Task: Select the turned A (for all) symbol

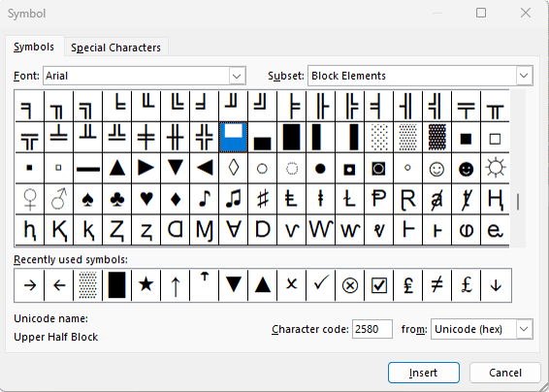Action: point(233,230)
